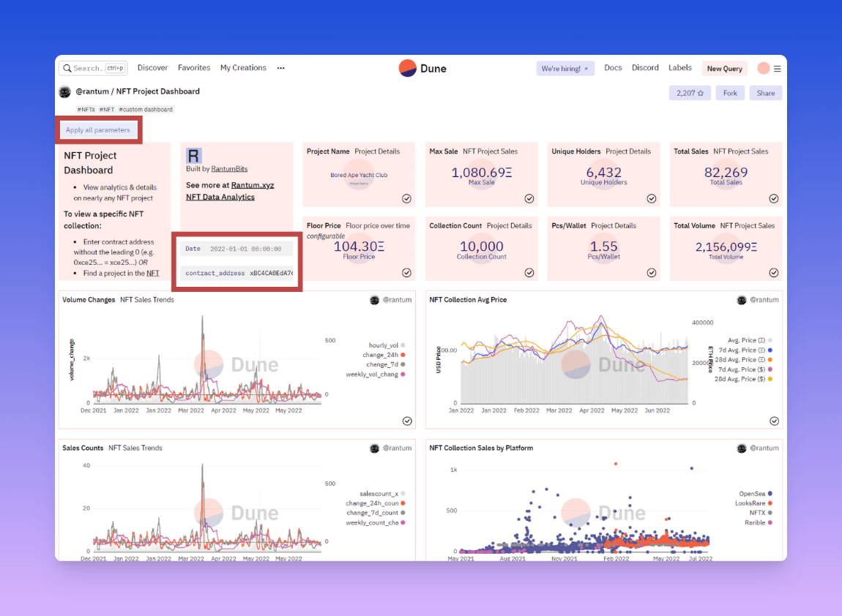Click the star count 2,207 button
The height and width of the screenshot is (616, 842).
pos(690,93)
